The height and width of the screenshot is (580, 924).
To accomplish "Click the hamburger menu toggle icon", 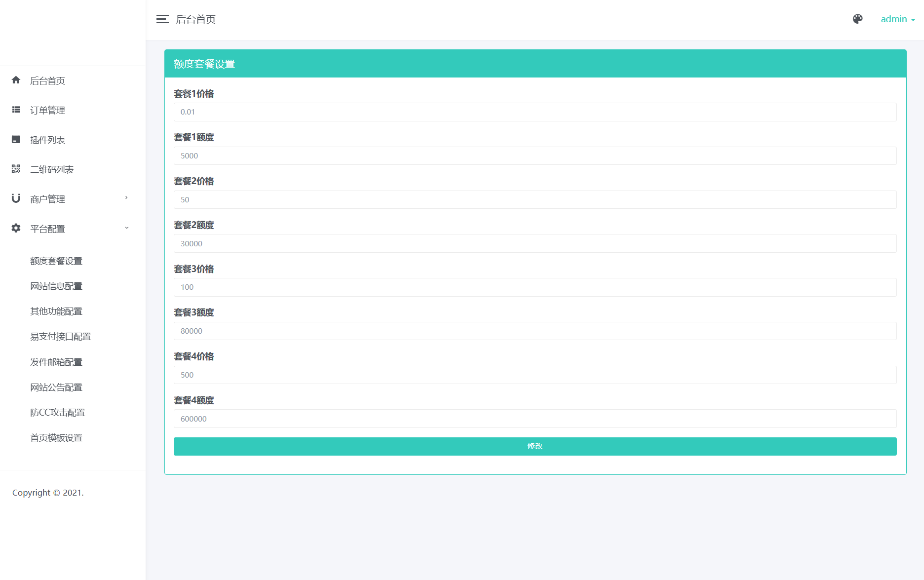I will pos(162,19).
